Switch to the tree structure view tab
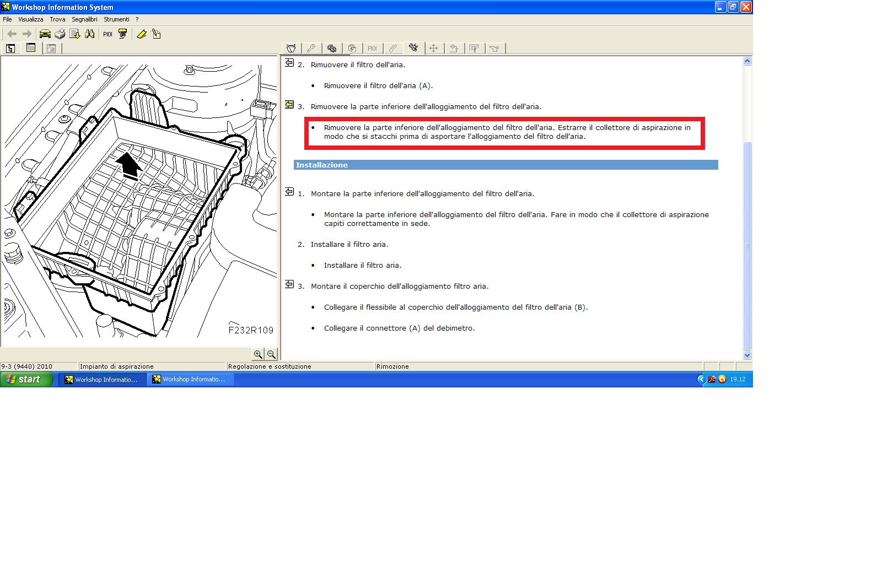The height and width of the screenshot is (588, 882). point(10,48)
